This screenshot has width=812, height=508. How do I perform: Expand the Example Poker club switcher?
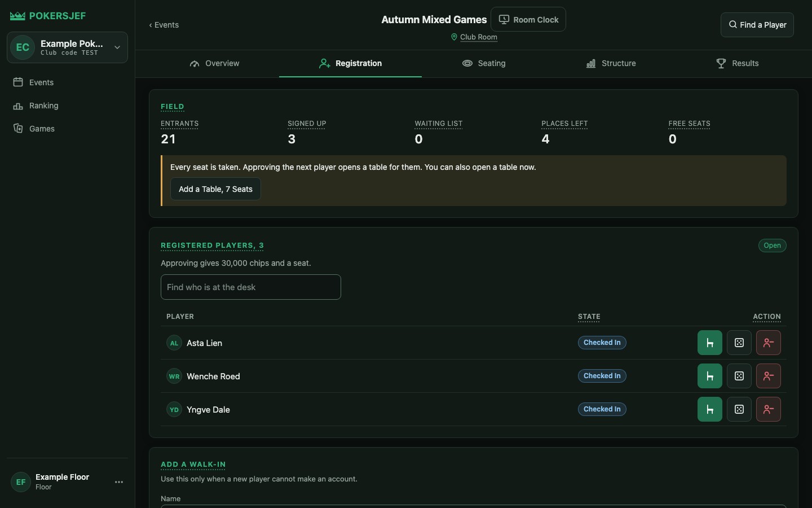tap(67, 47)
